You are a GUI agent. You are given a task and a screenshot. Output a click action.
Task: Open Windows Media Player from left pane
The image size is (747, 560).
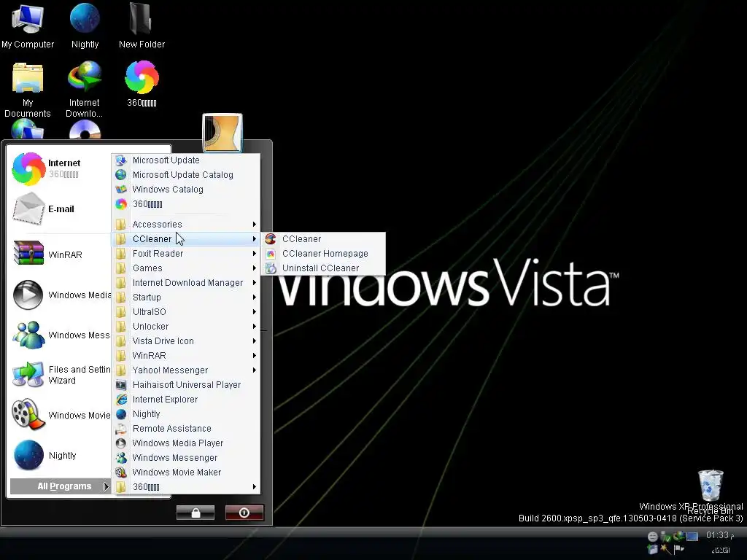tap(60, 295)
